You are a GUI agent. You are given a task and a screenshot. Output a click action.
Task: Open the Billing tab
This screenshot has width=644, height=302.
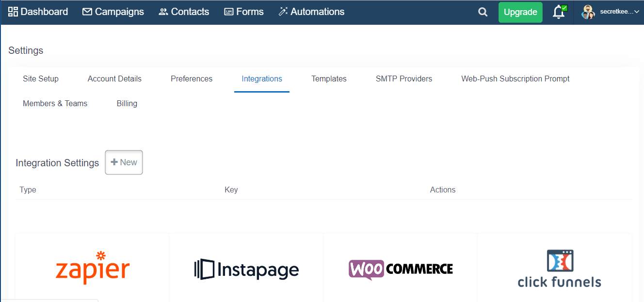point(127,103)
